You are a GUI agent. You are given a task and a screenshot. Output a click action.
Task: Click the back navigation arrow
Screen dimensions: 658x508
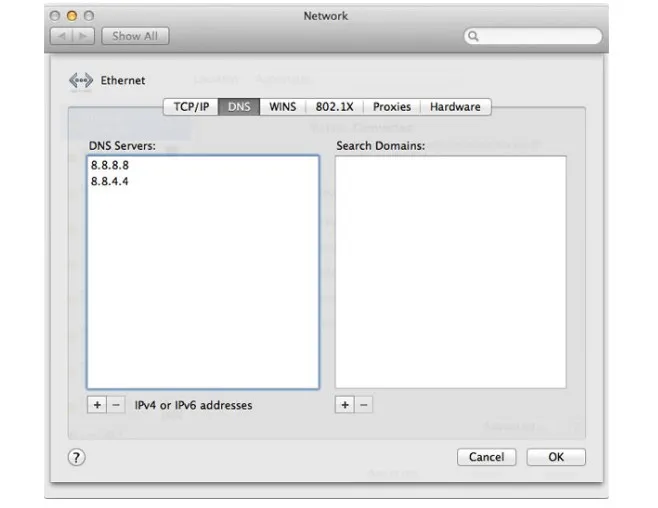coord(62,36)
